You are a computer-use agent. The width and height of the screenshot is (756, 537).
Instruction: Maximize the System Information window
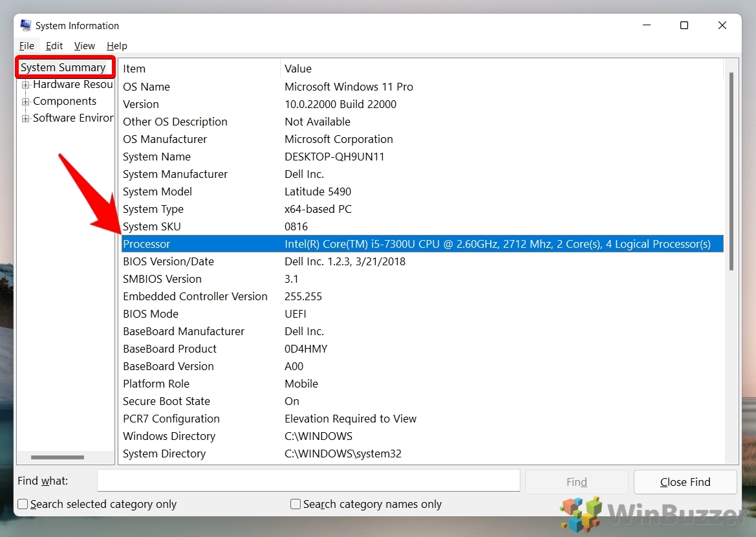coord(684,26)
